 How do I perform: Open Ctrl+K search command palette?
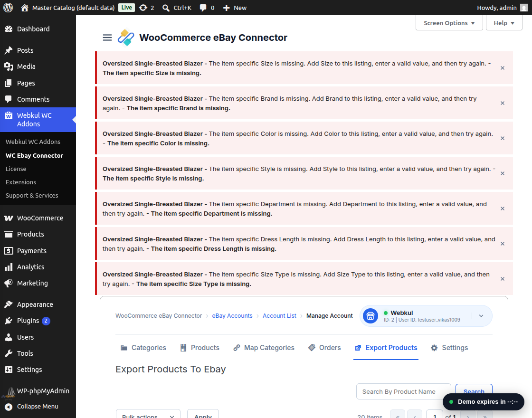pos(177,8)
